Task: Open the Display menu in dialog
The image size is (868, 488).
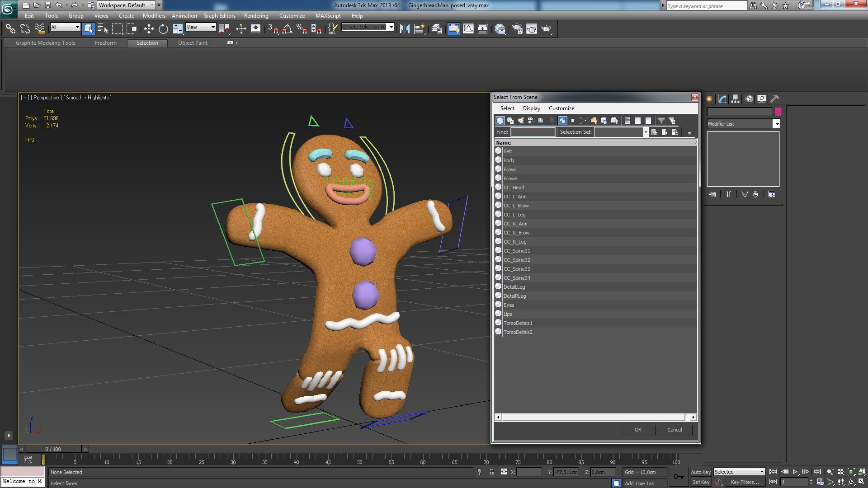Action: (x=532, y=108)
